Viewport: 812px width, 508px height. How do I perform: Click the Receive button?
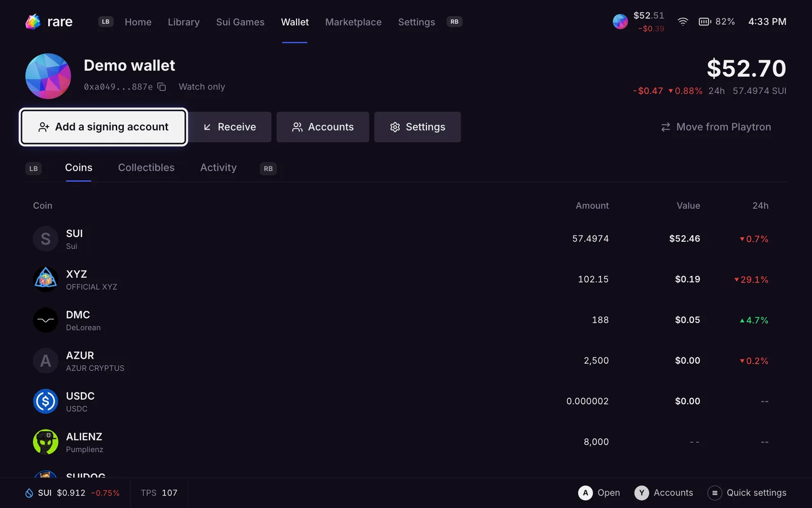[230, 127]
